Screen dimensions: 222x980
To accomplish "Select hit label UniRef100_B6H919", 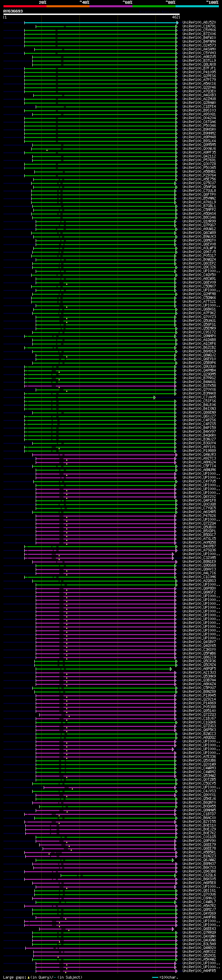I will [199, 351].
